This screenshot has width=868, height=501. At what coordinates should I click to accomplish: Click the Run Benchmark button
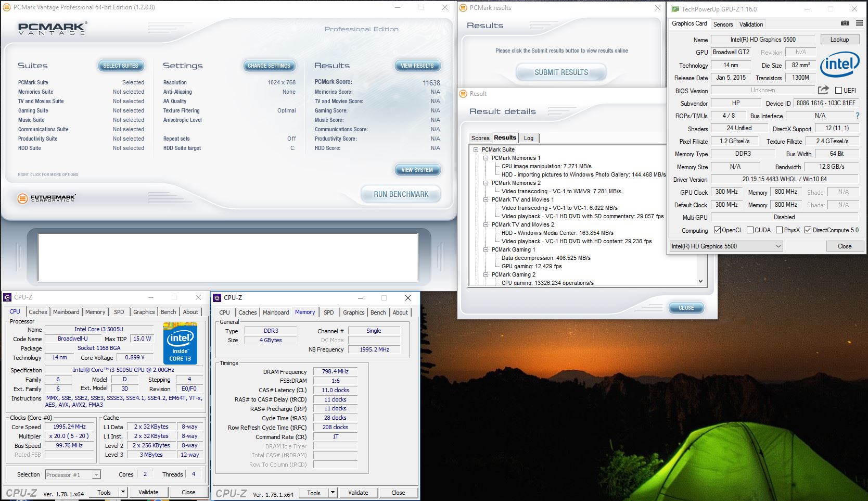pyautogui.click(x=401, y=194)
